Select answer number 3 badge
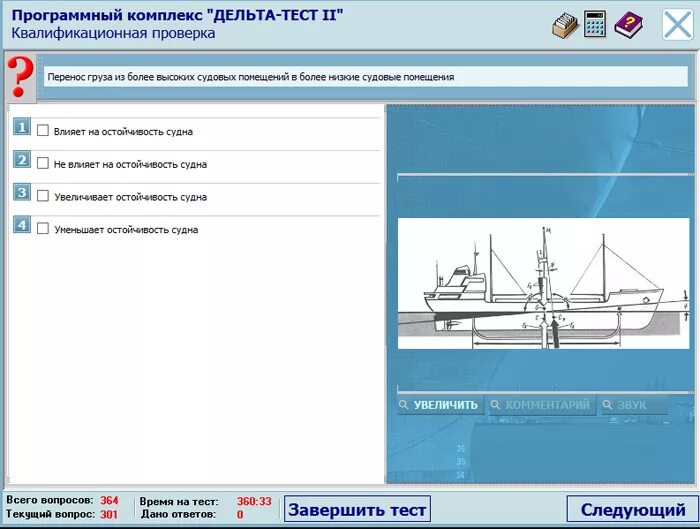Image resolution: width=700 pixels, height=529 pixels. (x=22, y=192)
